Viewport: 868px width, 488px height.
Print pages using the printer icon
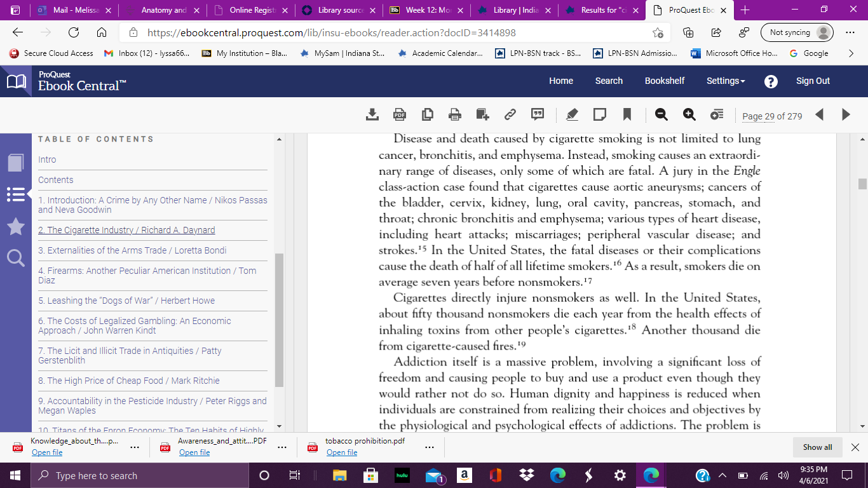[454, 114]
